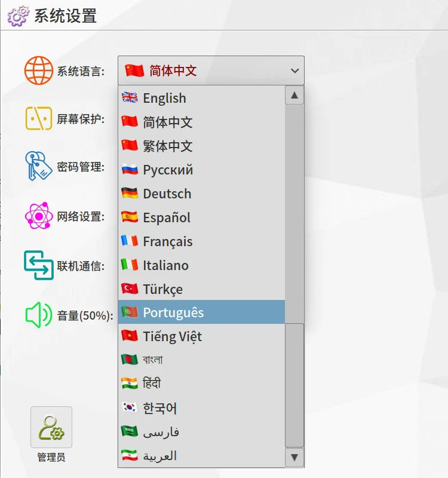Screen dimensions: 448x478
Task: Click the dropdown chevron arrow of language box
Action: (294, 71)
